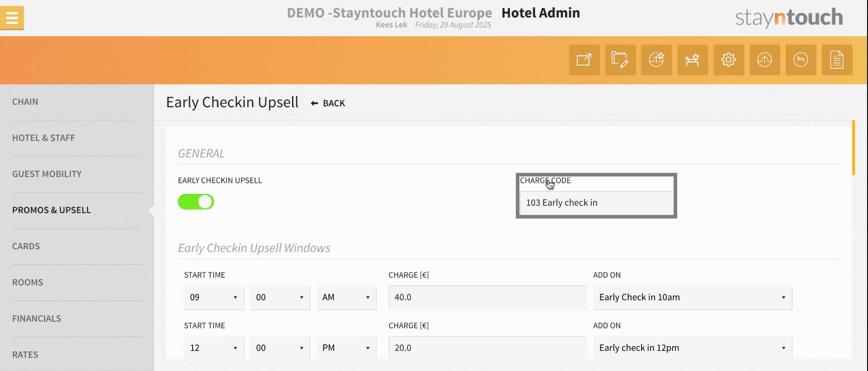Click DEMO -Stayntouch Hotel Europe hotel name

coord(389,13)
